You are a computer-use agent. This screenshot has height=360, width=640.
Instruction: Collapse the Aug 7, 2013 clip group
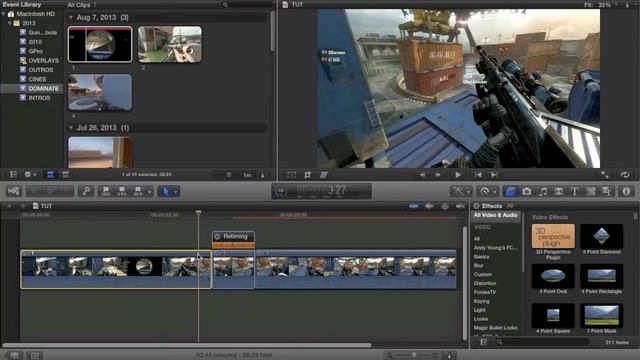(x=71, y=18)
